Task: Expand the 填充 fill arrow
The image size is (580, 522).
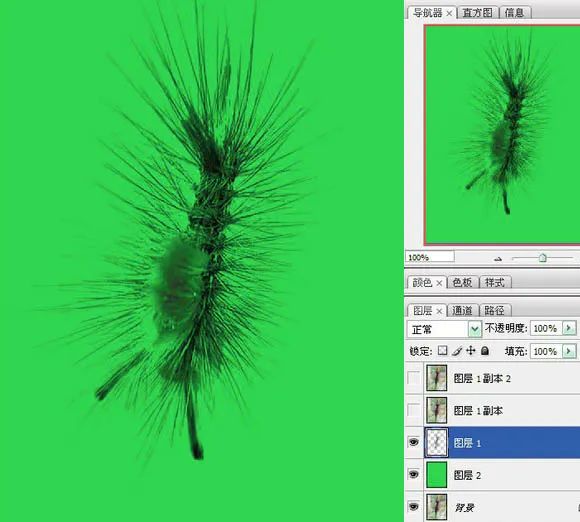Action: click(569, 351)
